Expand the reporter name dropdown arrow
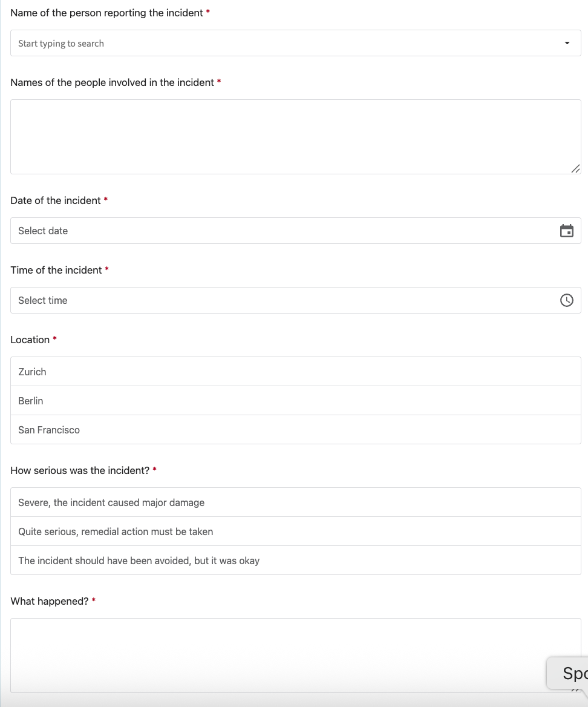The width and height of the screenshot is (588, 707). tap(567, 43)
